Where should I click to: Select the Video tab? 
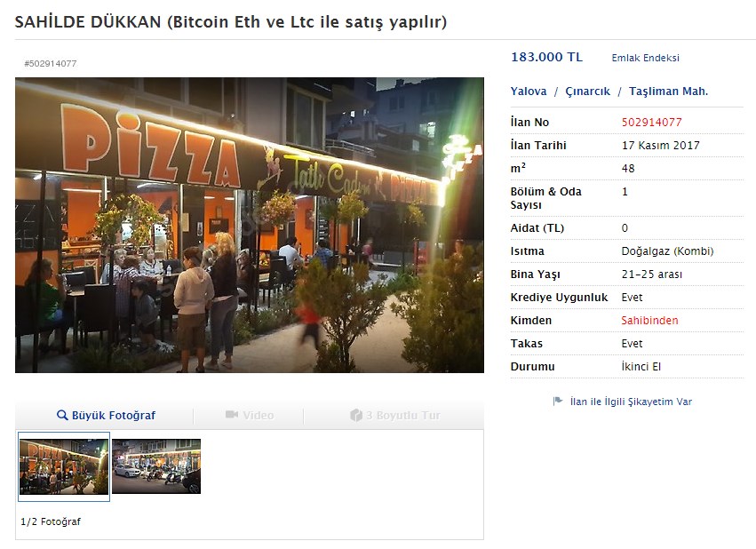250,415
